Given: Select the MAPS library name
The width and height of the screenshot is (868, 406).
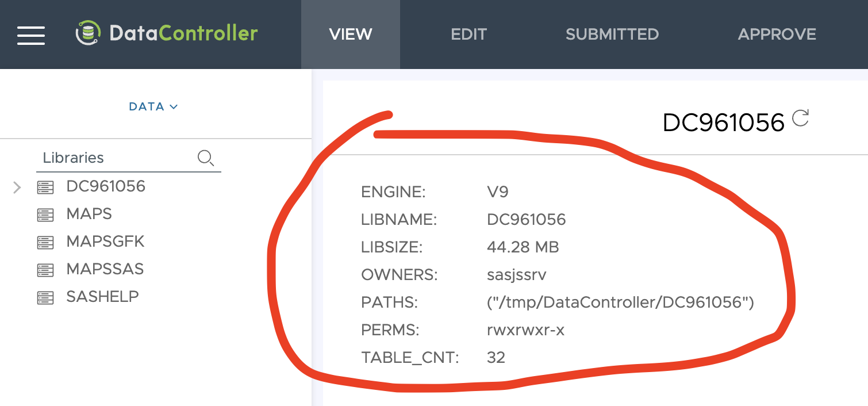Looking at the screenshot, I should (89, 214).
